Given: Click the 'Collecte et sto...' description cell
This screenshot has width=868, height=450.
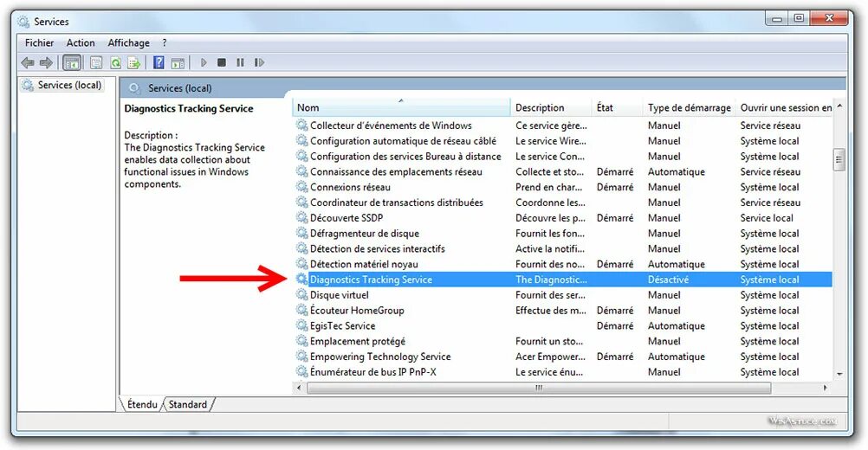Looking at the screenshot, I should [x=549, y=171].
